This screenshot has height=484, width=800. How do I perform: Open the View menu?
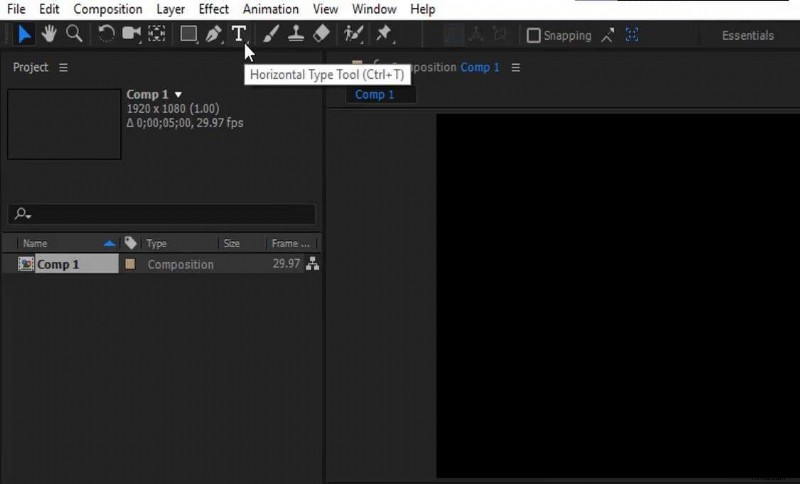(326, 9)
